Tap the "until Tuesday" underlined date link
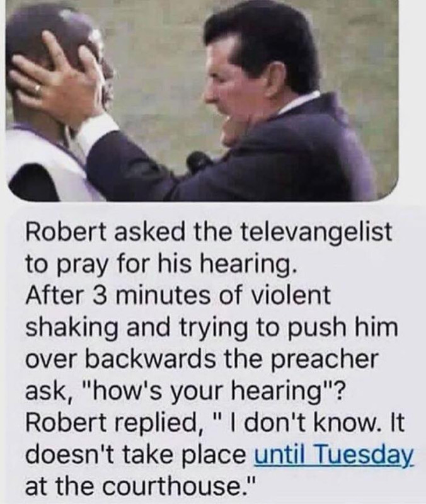This screenshot has width=426, height=504. click(334, 454)
